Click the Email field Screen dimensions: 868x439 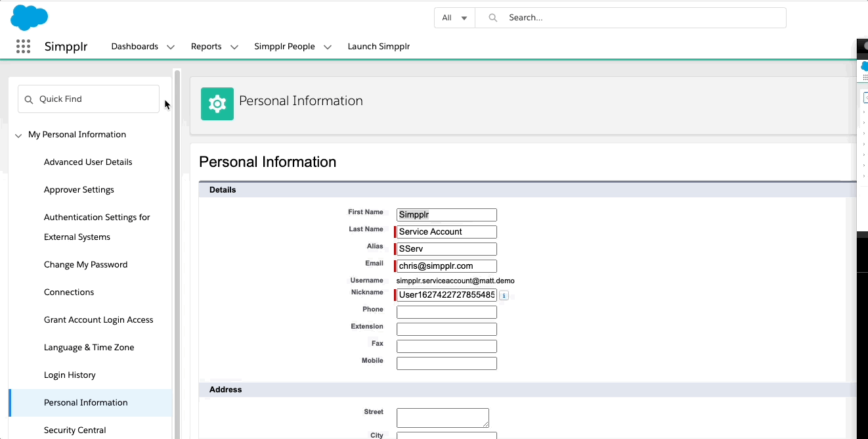(446, 266)
